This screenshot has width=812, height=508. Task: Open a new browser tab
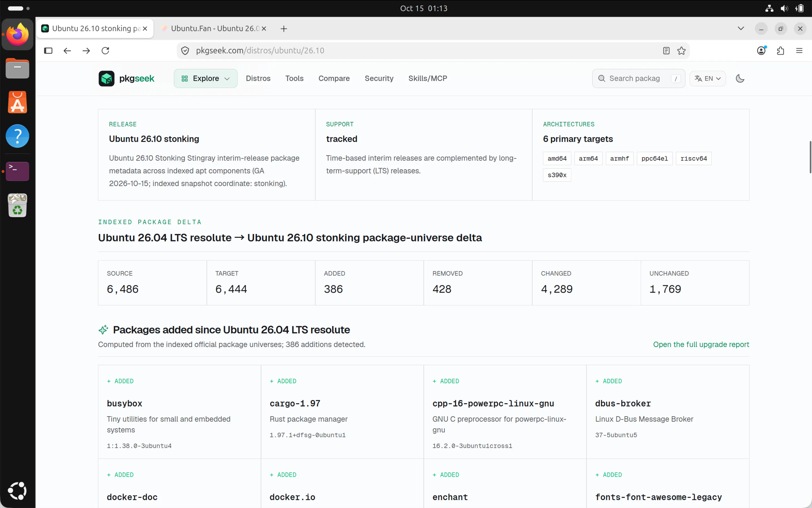coord(284,29)
